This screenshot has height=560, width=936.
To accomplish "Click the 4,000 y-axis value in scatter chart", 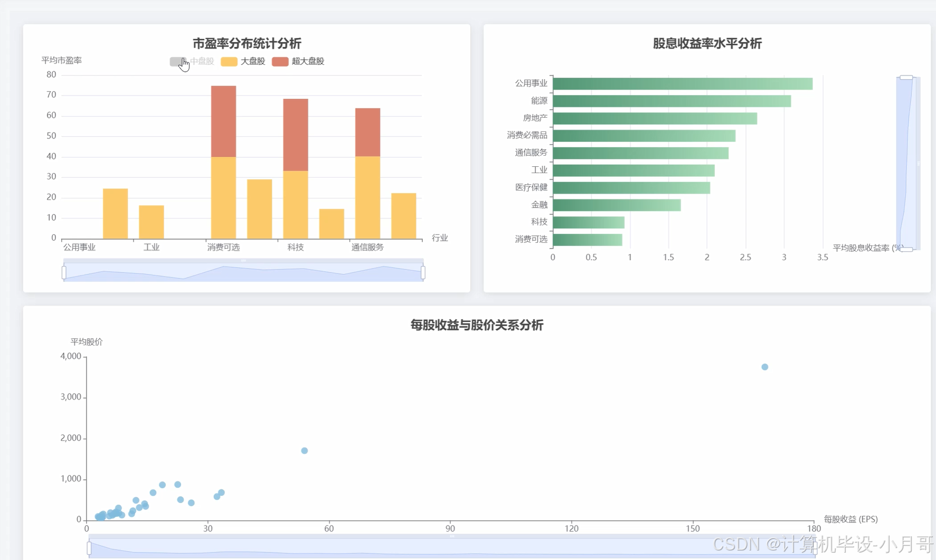I will [71, 356].
